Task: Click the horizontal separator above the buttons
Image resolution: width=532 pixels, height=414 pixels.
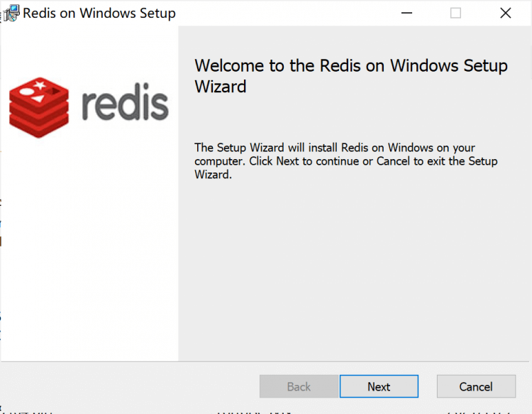Action: 266,361
